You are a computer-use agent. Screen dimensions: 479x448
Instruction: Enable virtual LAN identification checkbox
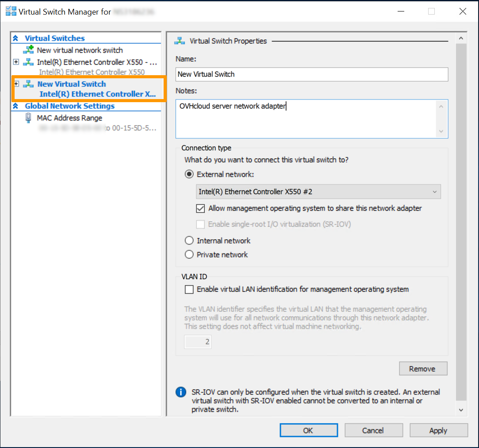pos(189,290)
